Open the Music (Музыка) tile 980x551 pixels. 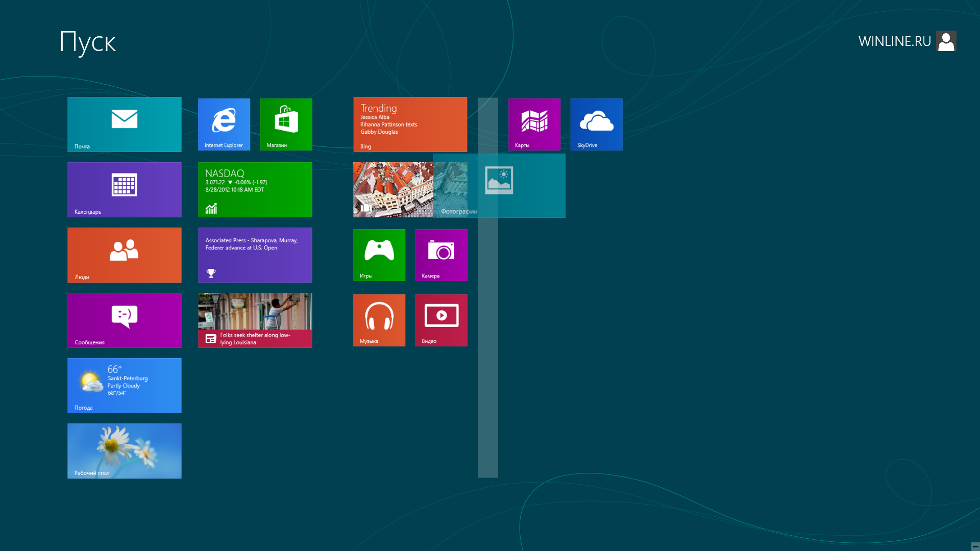pos(379,320)
